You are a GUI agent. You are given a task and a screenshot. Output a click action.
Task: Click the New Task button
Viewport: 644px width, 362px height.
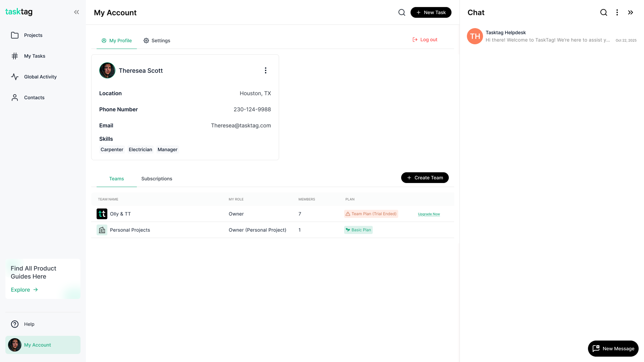click(431, 12)
